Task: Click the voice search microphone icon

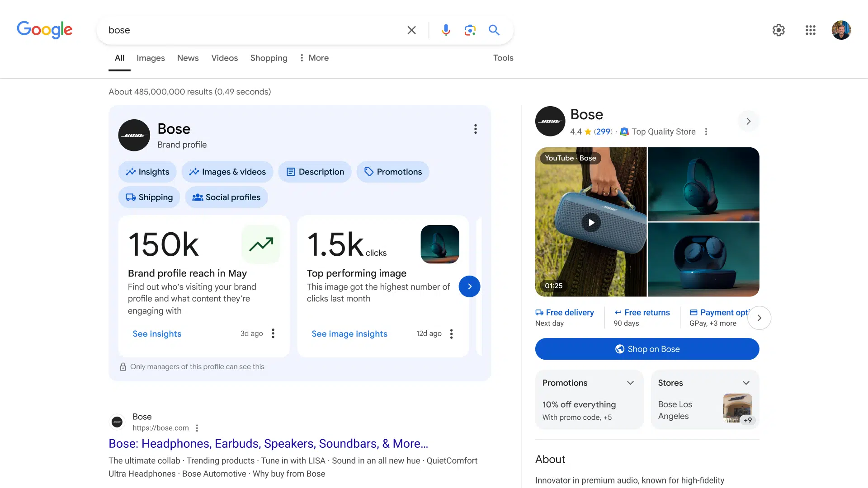Action: click(446, 30)
